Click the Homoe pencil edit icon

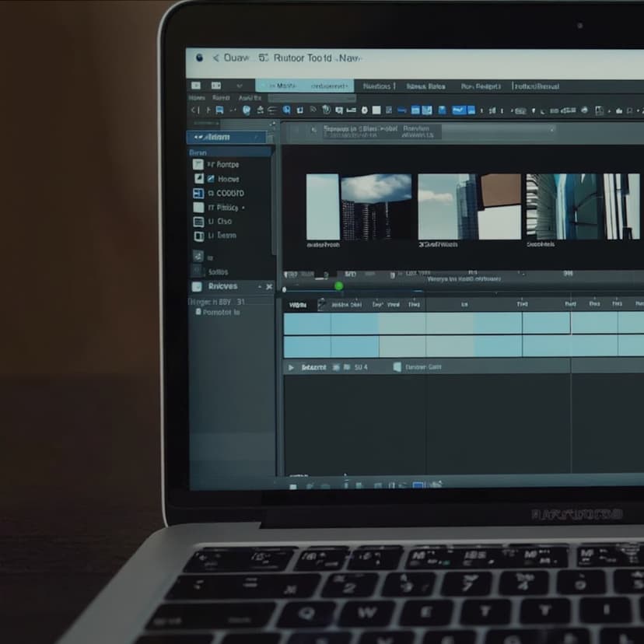point(211,179)
